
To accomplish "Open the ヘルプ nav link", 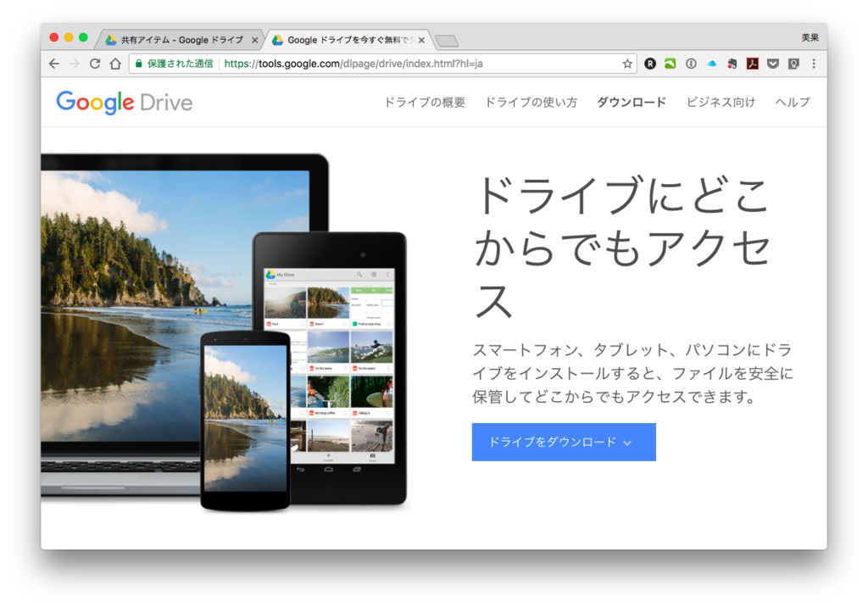I will click(793, 102).
